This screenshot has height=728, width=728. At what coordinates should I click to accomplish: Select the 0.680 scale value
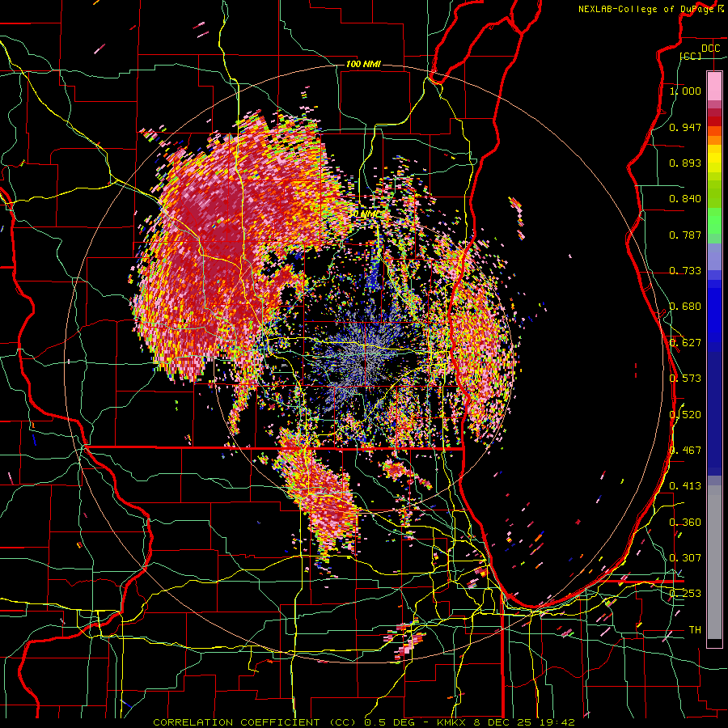tap(685, 307)
